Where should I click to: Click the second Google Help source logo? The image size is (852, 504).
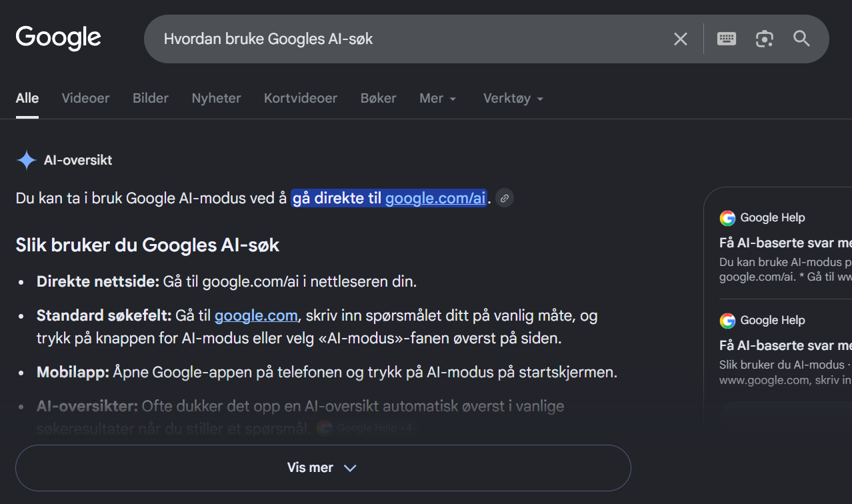point(727,321)
